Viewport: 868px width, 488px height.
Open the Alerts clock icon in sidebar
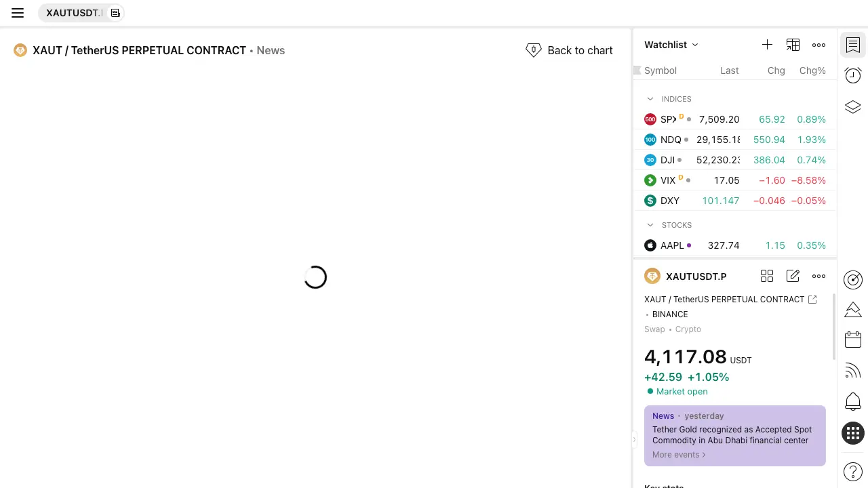coord(853,75)
